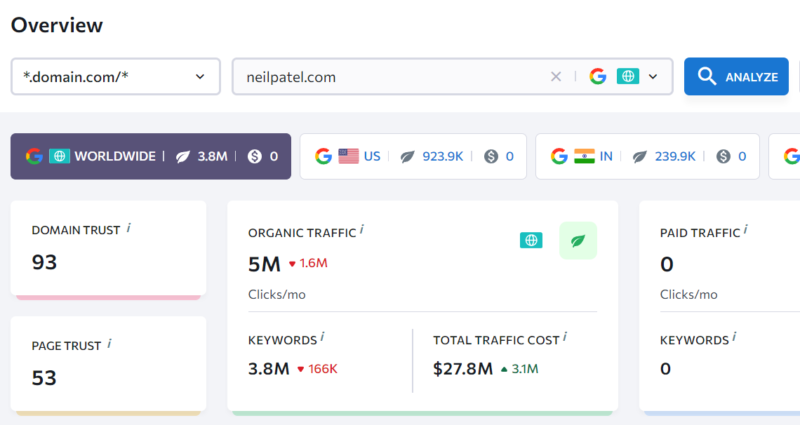Select the US region tab
The height and width of the screenshot is (425, 800).
413,156
